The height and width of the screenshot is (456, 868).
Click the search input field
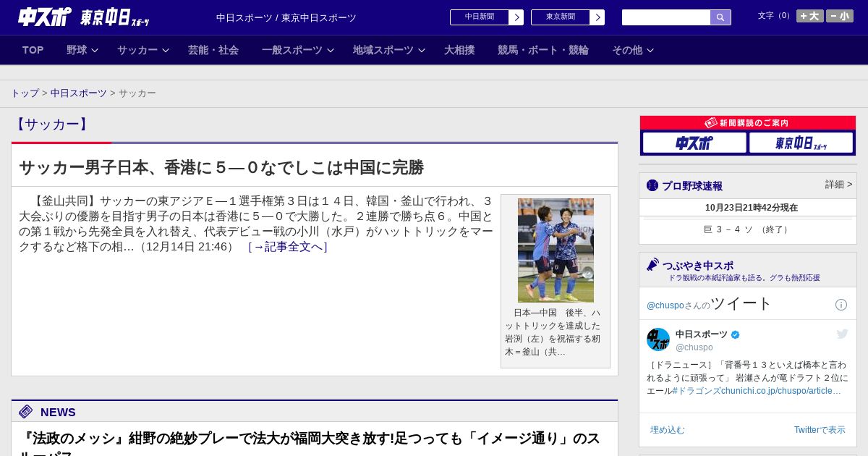[666, 17]
